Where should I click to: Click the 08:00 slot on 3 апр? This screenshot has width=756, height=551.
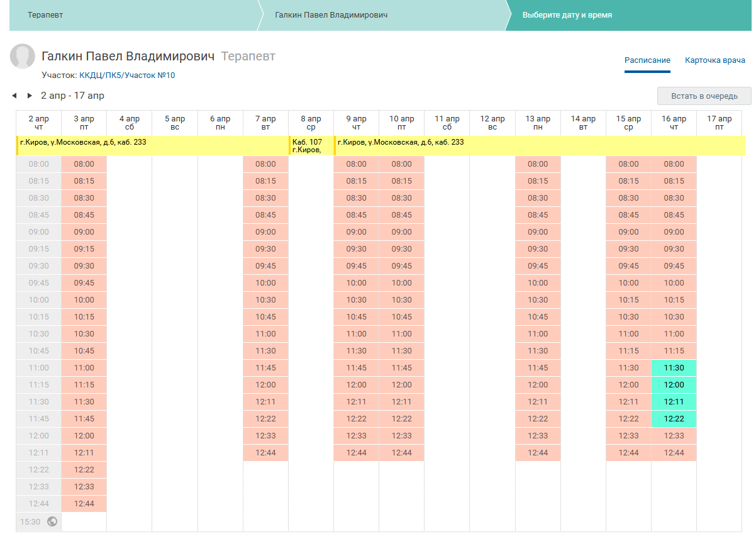tap(84, 164)
